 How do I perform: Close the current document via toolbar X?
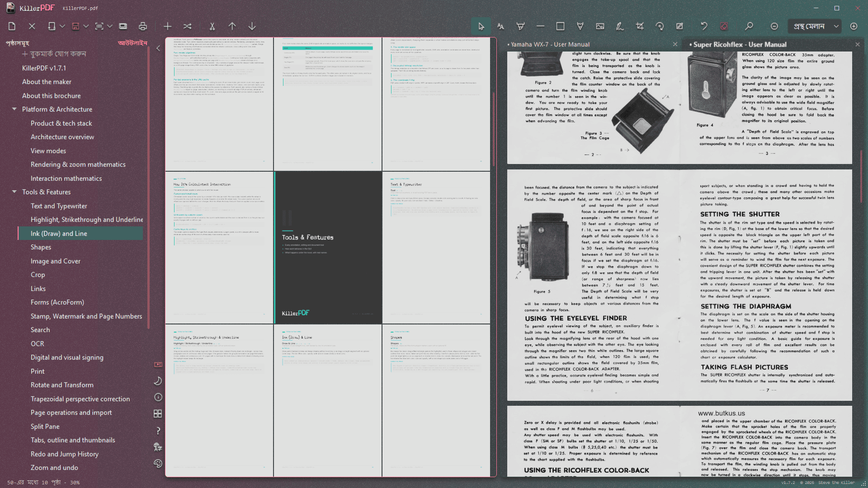point(32,26)
